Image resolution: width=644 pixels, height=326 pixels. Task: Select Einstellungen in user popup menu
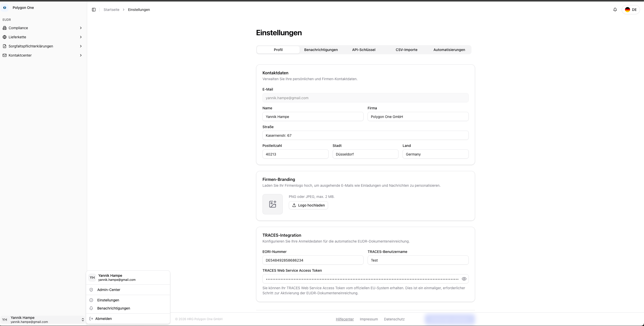(108, 300)
